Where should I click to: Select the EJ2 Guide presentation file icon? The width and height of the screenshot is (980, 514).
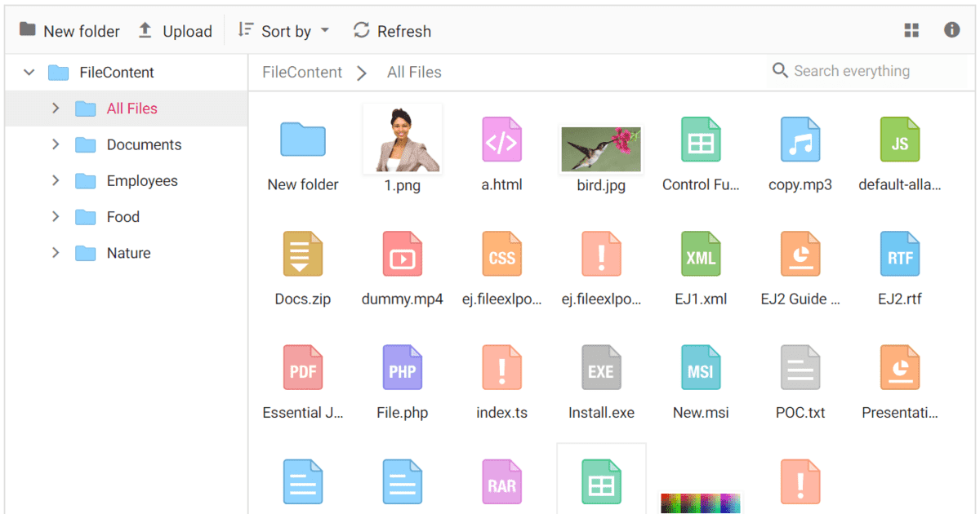point(800,254)
